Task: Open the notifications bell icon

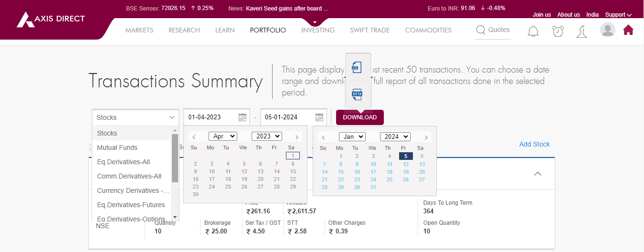Action: pos(533,31)
